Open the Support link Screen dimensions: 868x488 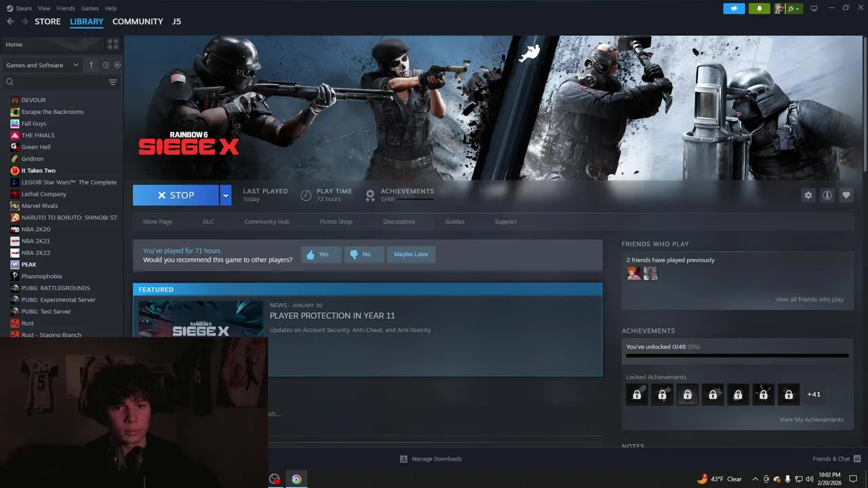pyautogui.click(x=505, y=222)
